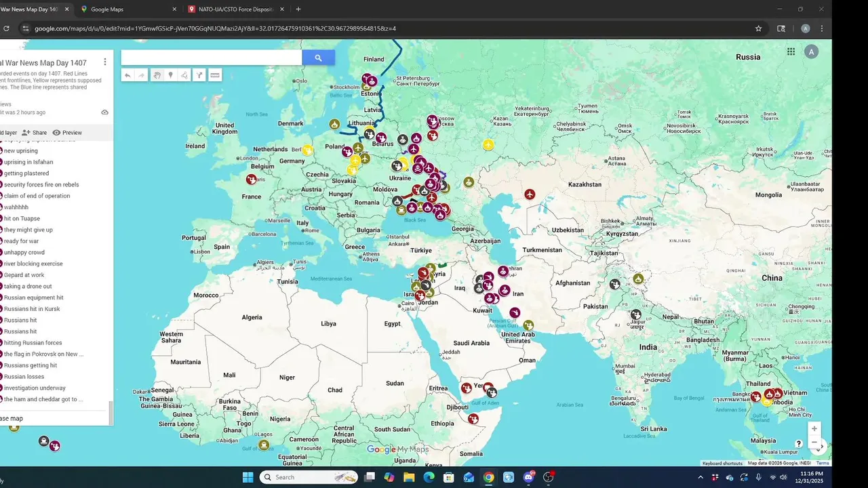Select 'uprising in Isfahan' list item
868x488 pixels.
coord(28,162)
